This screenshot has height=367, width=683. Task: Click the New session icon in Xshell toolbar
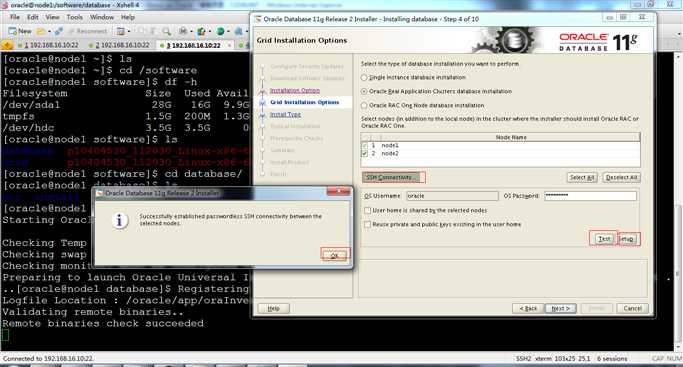pyautogui.click(x=20, y=31)
